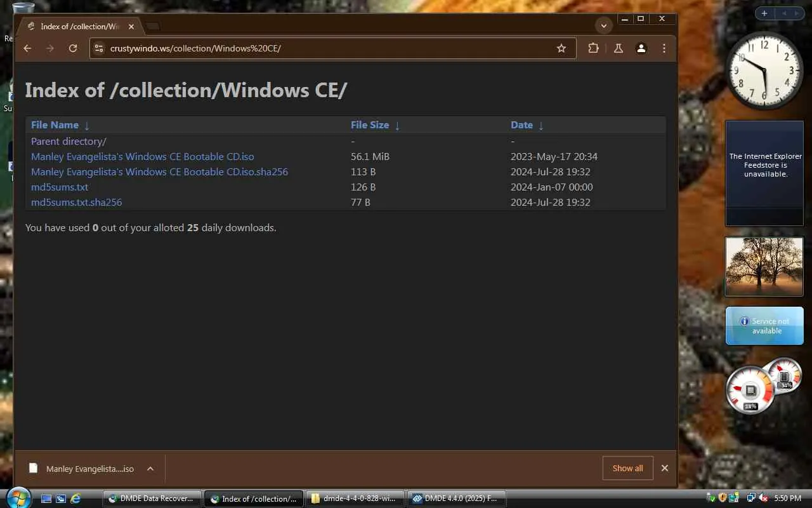Click the system tray clock showing 5:50 PM
Screen dimensions: 812x508
787,498
